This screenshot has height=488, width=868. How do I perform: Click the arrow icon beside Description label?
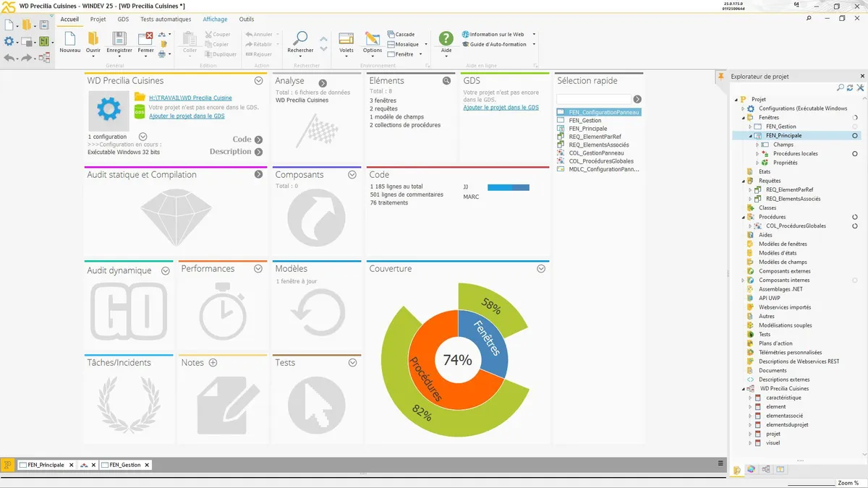click(258, 152)
